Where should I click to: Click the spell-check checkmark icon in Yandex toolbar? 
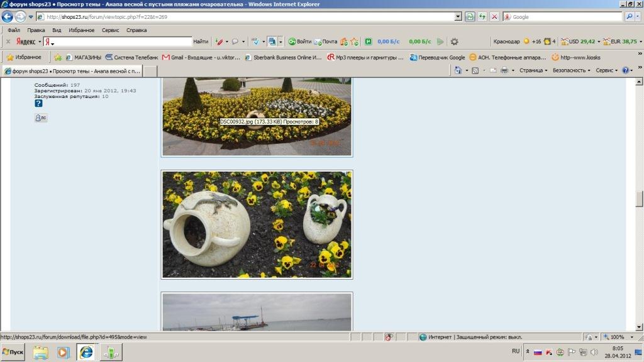[x=255, y=41]
